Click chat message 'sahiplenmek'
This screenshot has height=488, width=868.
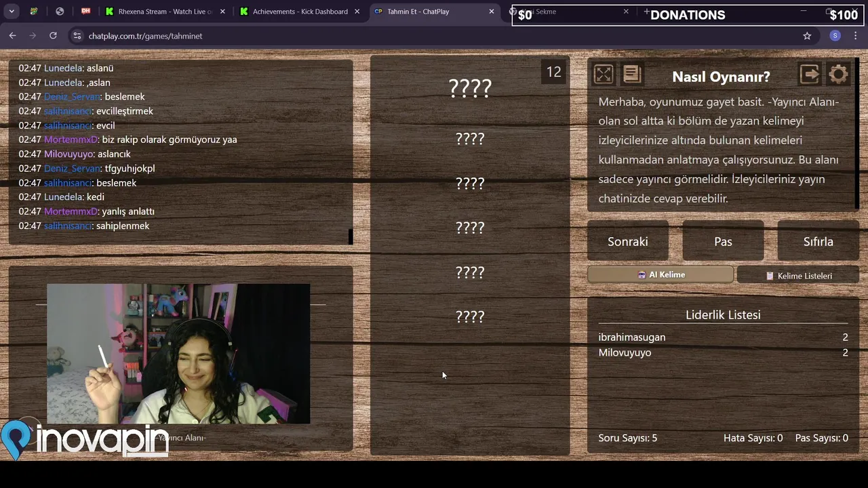[x=123, y=226]
